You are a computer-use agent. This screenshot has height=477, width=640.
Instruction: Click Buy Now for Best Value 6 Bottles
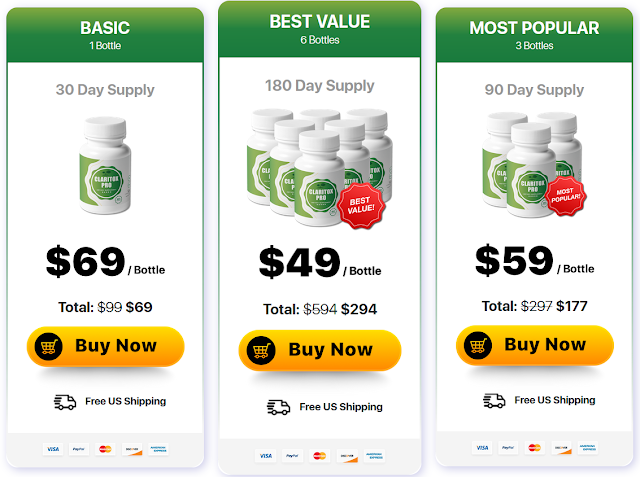point(320,350)
